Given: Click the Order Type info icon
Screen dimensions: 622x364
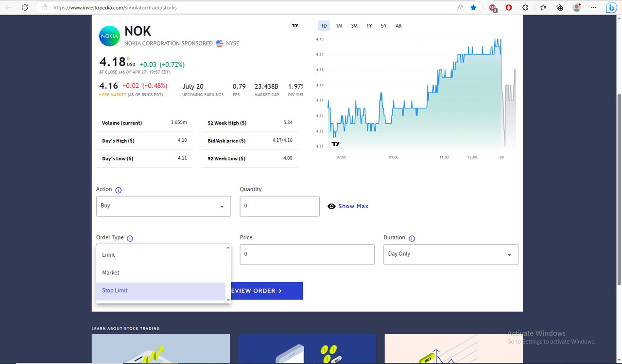Looking at the screenshot, I should [130, 238].
